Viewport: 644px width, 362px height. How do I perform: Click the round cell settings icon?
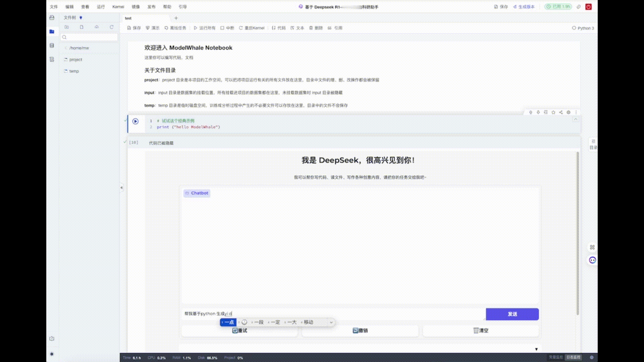[x=569, y=112]
